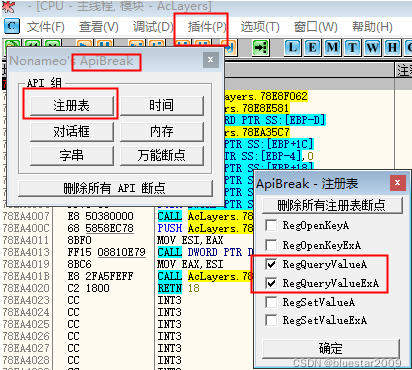Select address row 78EA4007
The height and width of the screenshot is (370, 412).
[x=26, y=216]
